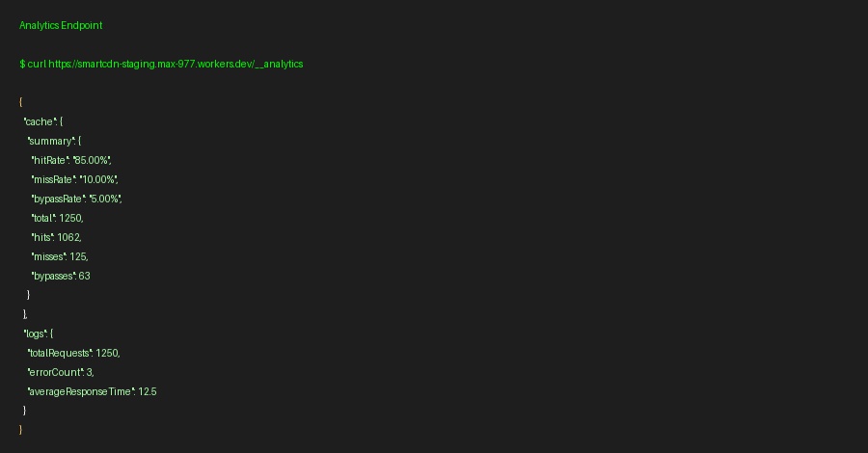This screenshot has width=868, height=453.
Task: Click the logs closing brace
Action: 24,411
